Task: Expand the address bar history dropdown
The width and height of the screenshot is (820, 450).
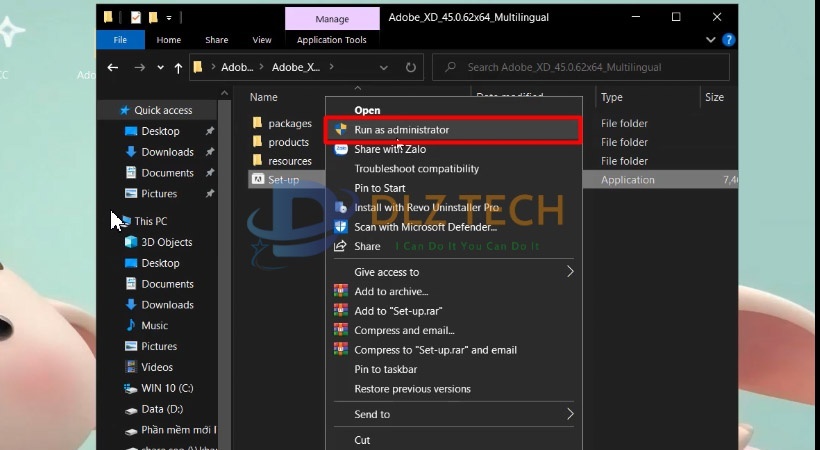Action: [x=383, y=68]
